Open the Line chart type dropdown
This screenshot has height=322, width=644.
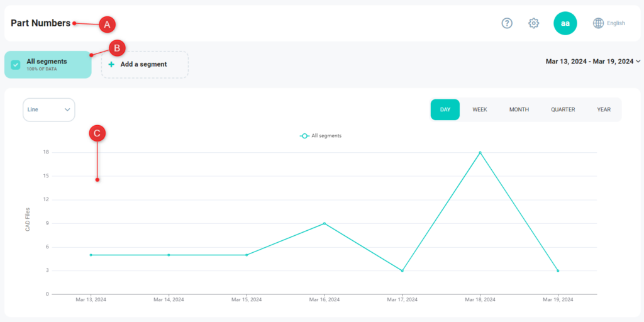coord(49,109)
